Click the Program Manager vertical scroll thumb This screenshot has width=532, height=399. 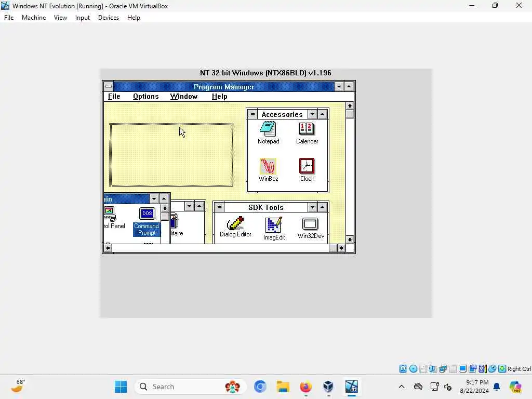click(350, 114)
